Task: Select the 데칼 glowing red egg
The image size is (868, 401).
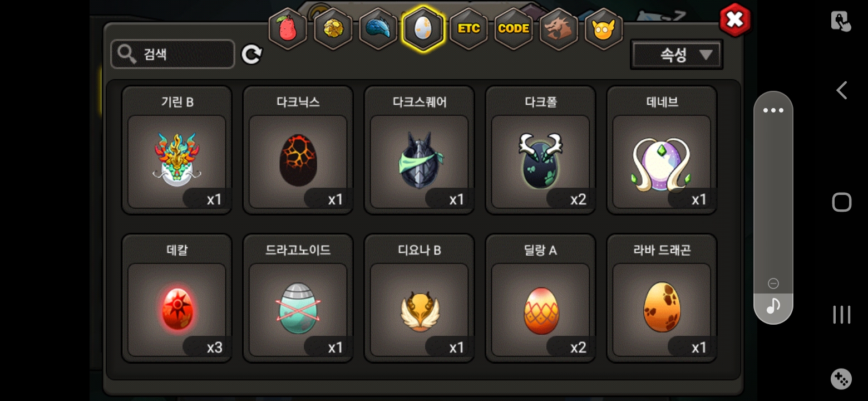Action: (x=177, y=298)
